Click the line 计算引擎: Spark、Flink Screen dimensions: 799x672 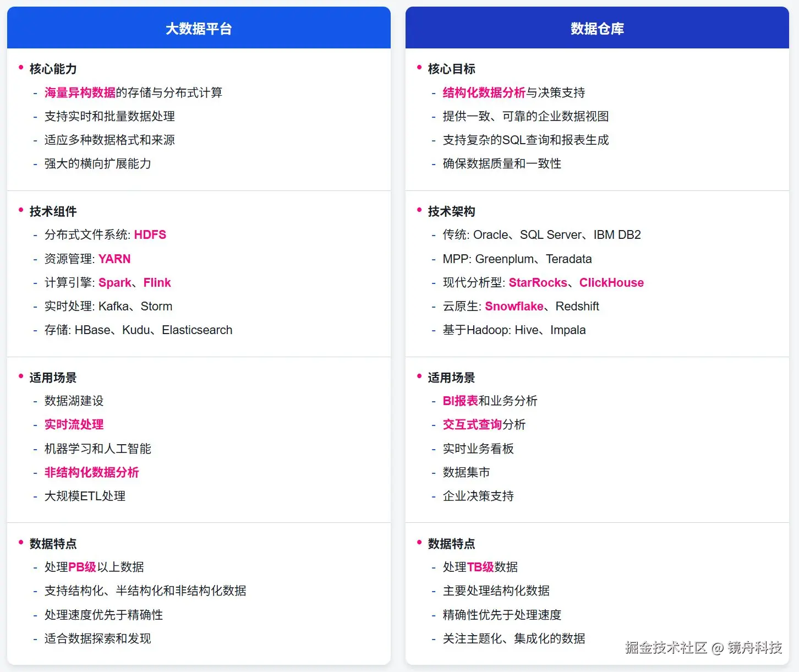click(108, 282)
